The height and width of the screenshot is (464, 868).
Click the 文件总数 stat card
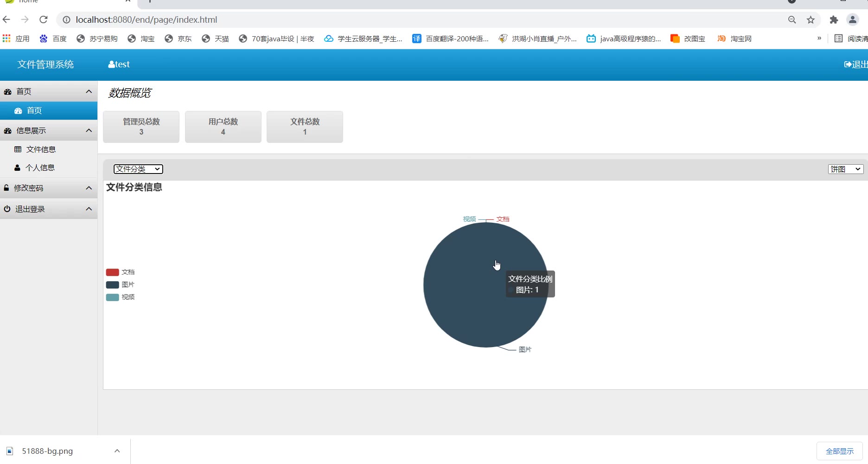click(305, 127)
